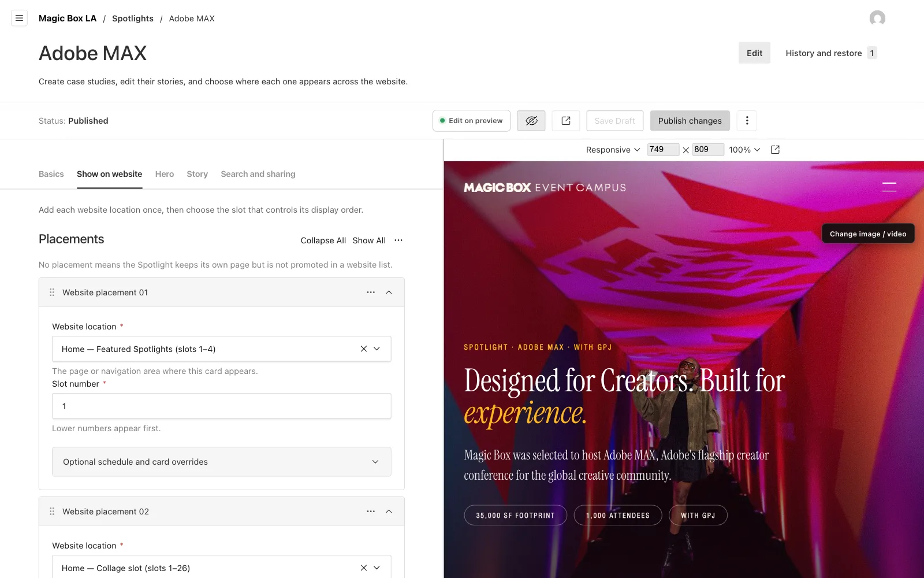Select the Show on website tab
Screen dimensions: 924x578
pyautogui.click(x=110, y=174)
